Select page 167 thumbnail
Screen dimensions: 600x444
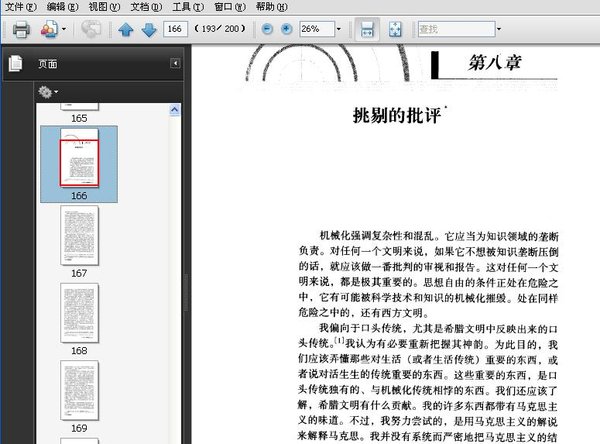tap(79, 235)
